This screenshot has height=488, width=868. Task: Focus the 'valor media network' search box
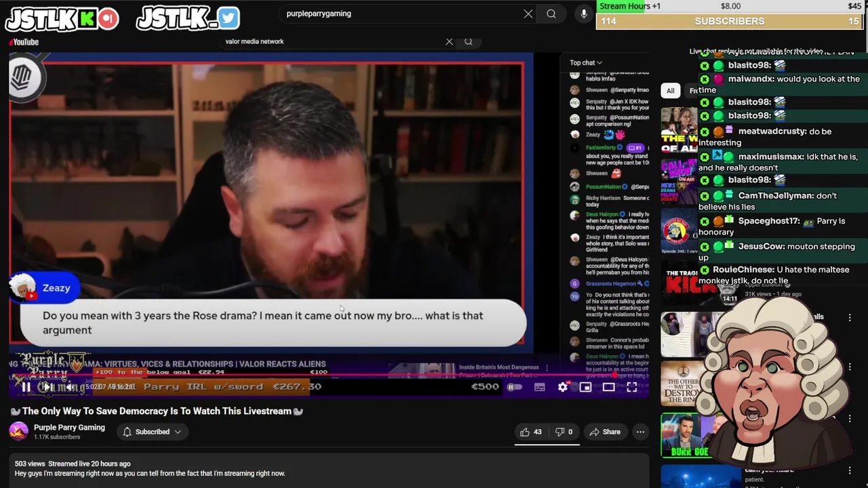tap(332, 41)
